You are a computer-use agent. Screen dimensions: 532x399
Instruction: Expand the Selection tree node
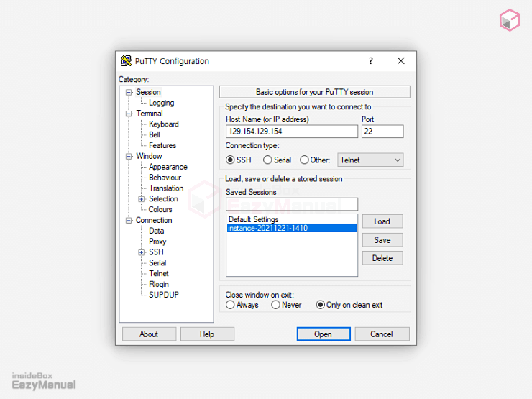click(142, 199)
